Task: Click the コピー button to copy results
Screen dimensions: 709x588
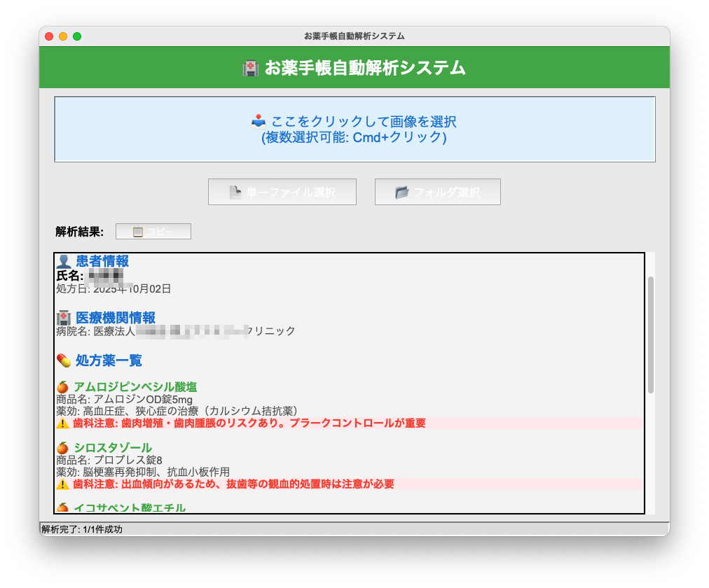Action: point(153,231)
